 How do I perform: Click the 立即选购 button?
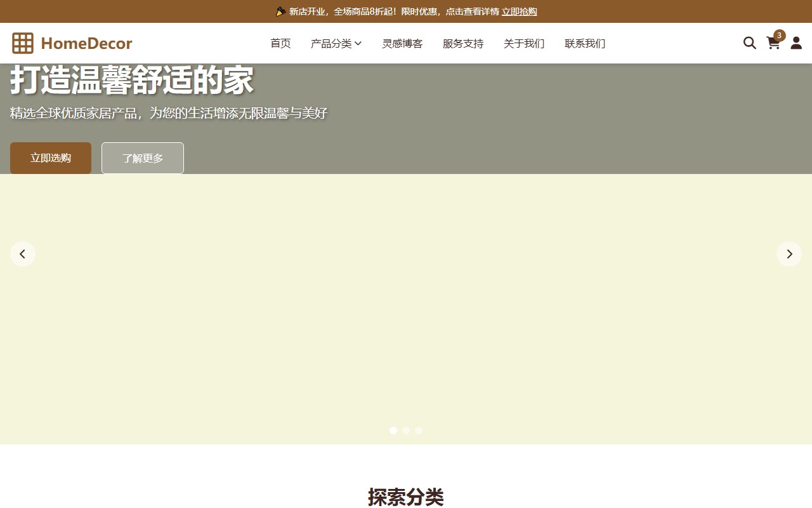tap(51, 158)
